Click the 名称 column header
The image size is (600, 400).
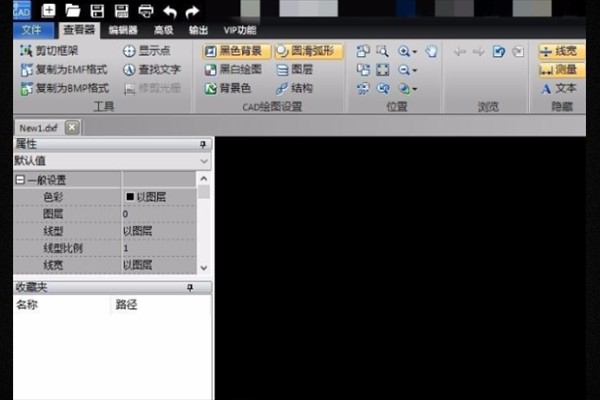coord(62,305)
